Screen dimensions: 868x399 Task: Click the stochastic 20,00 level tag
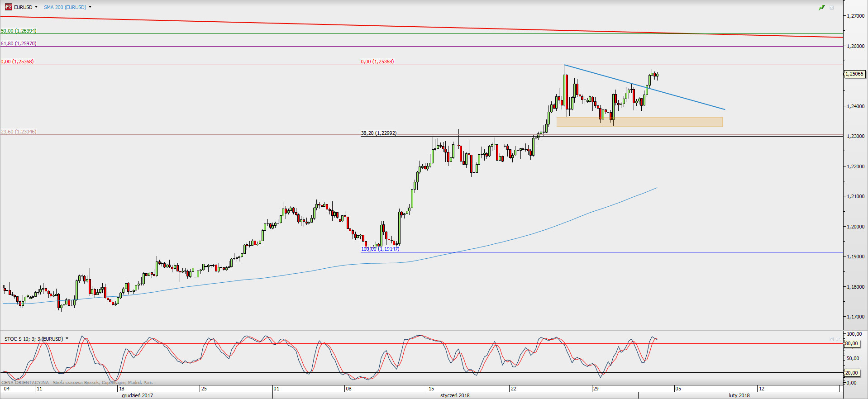click(852, 373)
